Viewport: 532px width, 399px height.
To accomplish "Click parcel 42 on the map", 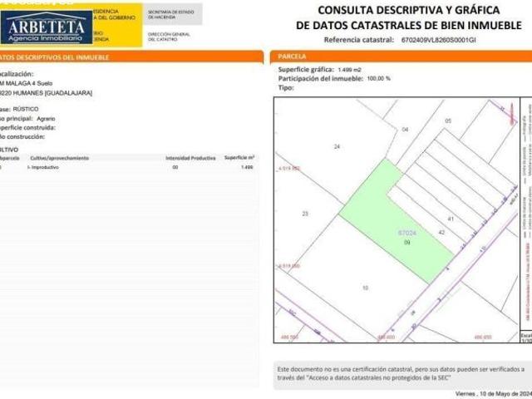I will coord(441,232).
